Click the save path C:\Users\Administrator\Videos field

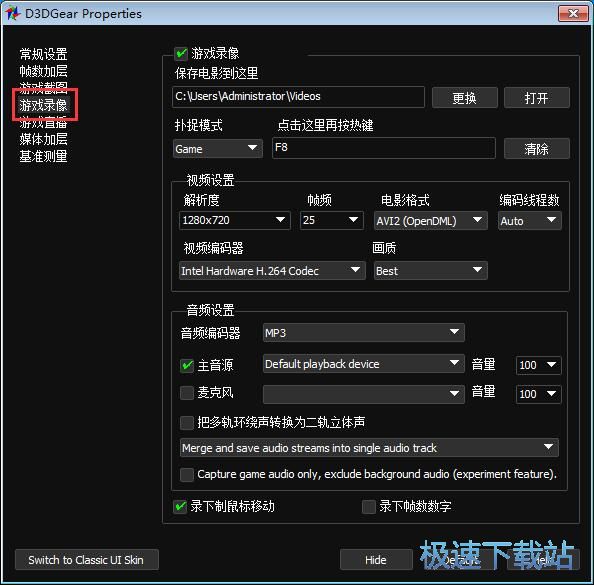pos(298,97)
